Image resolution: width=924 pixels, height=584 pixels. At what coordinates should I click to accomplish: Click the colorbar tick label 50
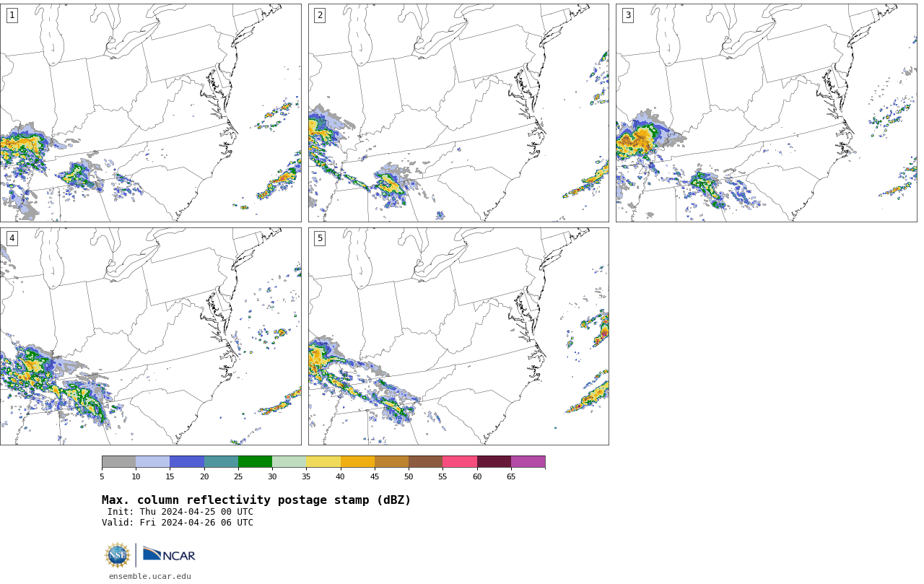pos(409,476)
